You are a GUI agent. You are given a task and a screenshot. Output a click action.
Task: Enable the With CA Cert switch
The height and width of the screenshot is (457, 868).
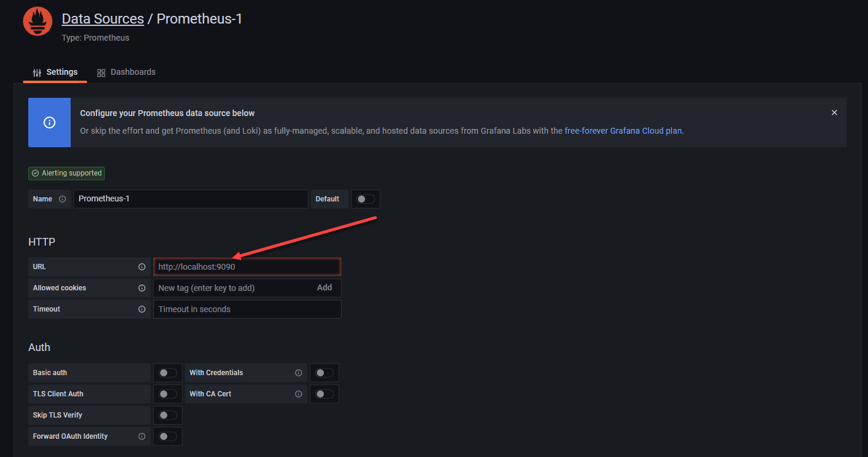(x=324, y=394)
